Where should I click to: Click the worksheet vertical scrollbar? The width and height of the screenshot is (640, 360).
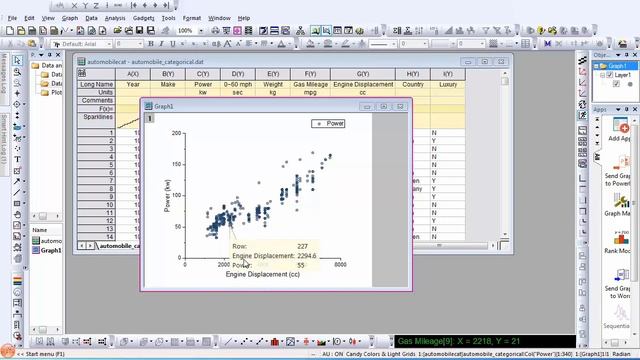(x=505, y=155)
